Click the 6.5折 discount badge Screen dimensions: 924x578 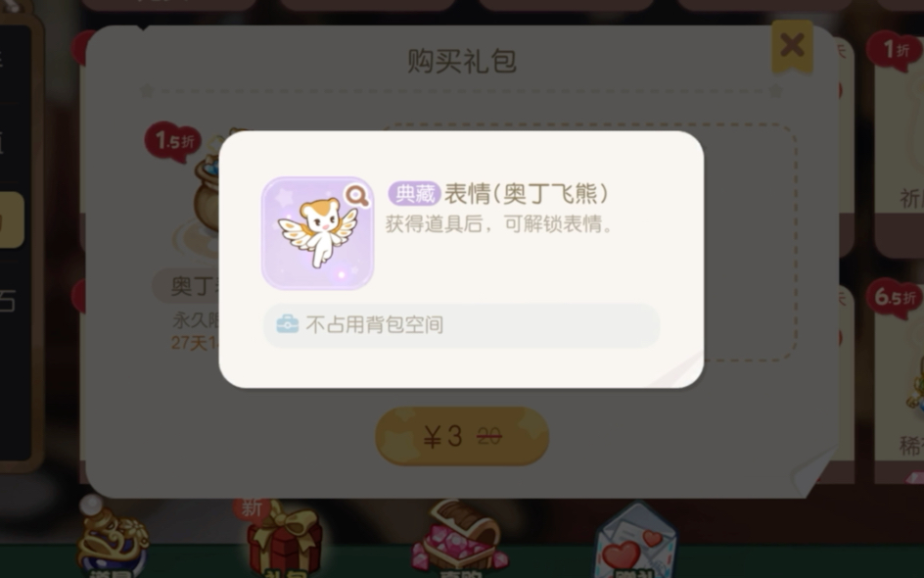click(x=894, y=298)
